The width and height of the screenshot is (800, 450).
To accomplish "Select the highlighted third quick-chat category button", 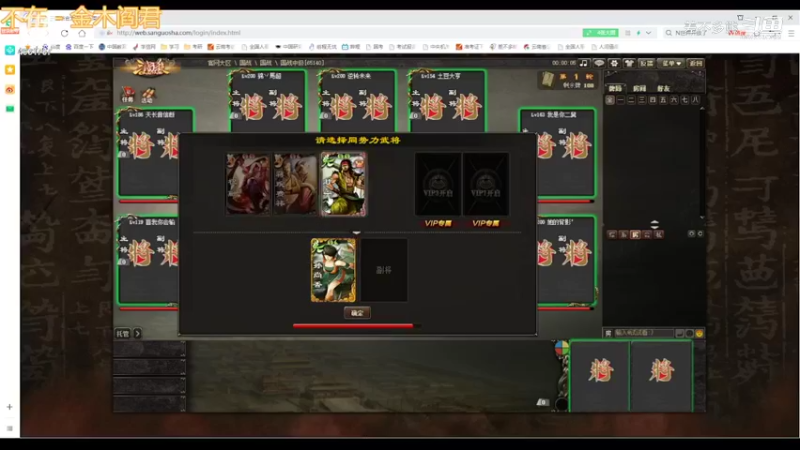I will (x=635, y=234).
